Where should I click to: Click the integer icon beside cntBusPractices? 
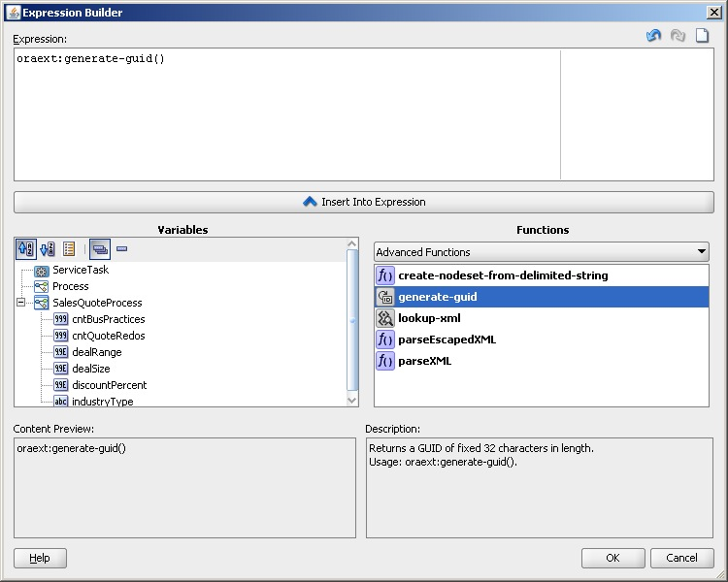61,319
